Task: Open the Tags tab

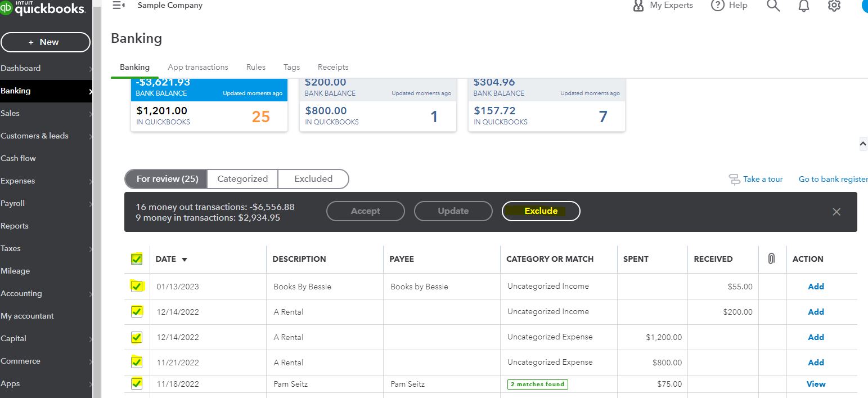Action: pos(291,67)
